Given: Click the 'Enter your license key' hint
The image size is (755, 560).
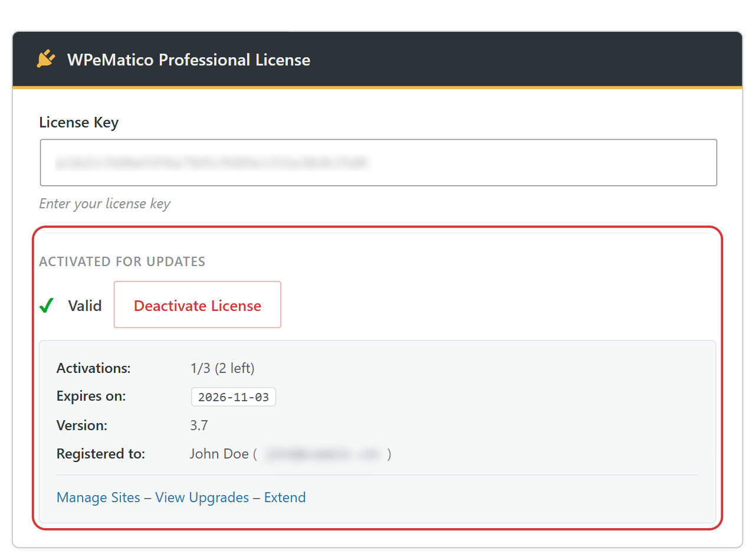Looking at the screenshot, I should tap(104, 204).
